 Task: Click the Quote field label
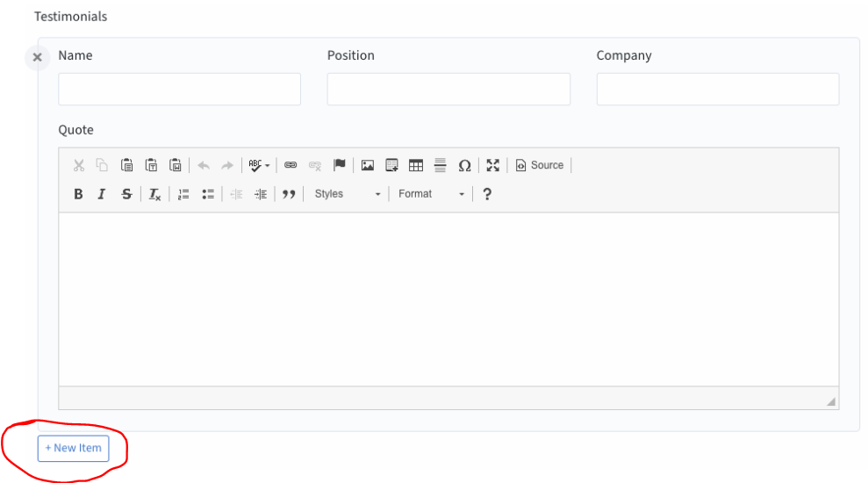click(75, 130)
